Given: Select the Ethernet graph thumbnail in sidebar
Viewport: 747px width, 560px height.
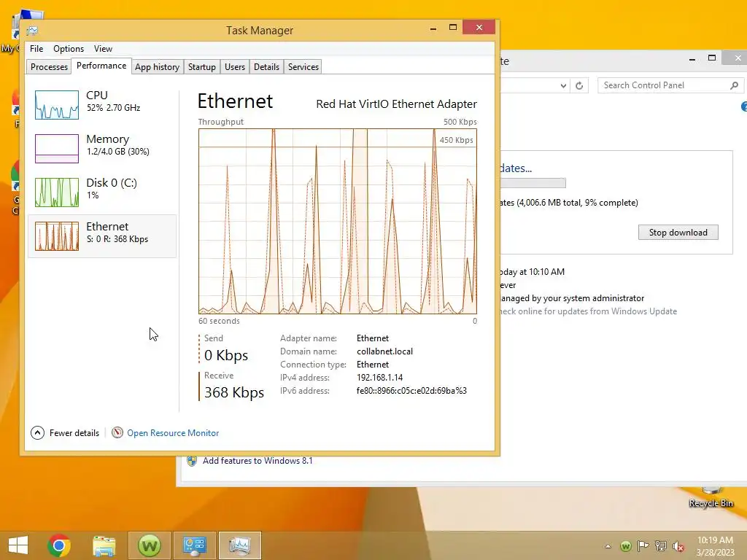Looking at the screenshot, I should (57, 236).
